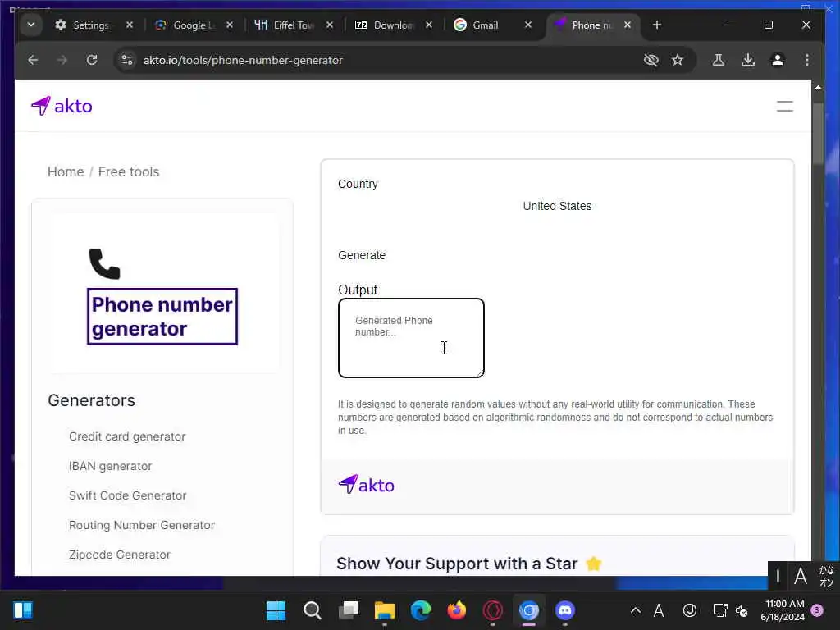Open the downloads icon in toolbar
The width and height of the screenshot is (840, 630).
(x=748, y=60)
